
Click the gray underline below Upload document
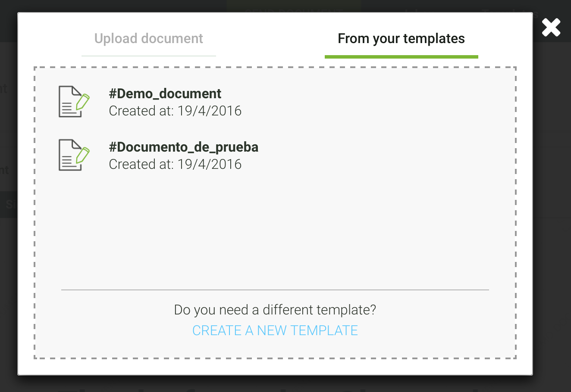(149, 56)
